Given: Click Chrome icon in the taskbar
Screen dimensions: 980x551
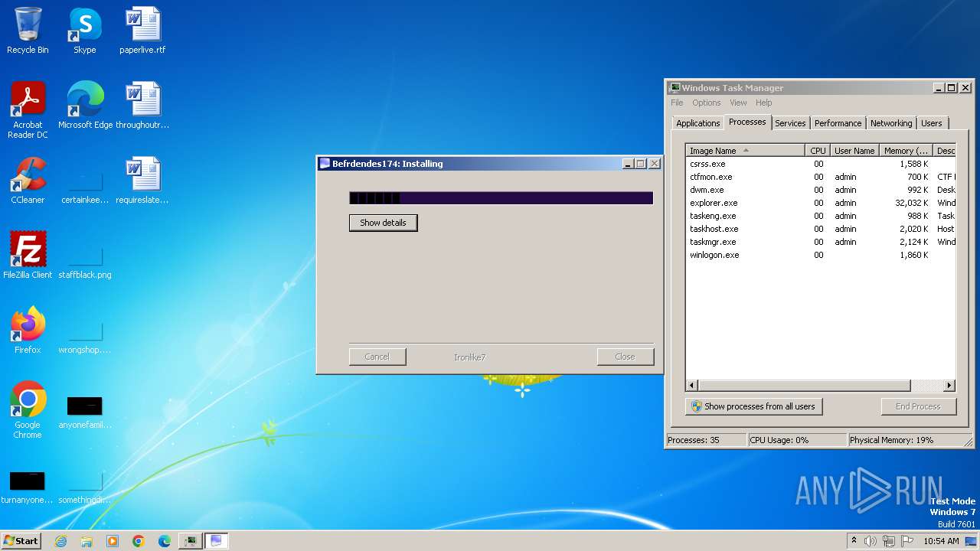Looking at the screenshot, I should (x=139, y=541).
